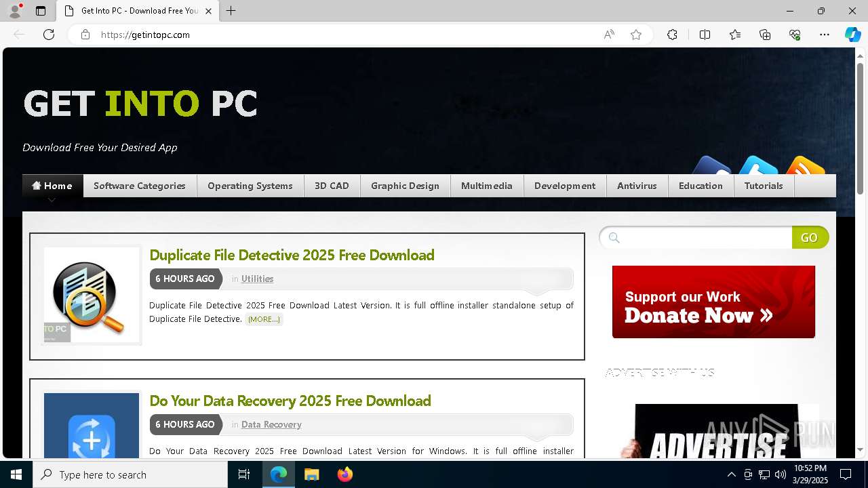Click the GET INTO PC site logo
The height and width of the screenshot is (488, 868).
coord(140,104)
